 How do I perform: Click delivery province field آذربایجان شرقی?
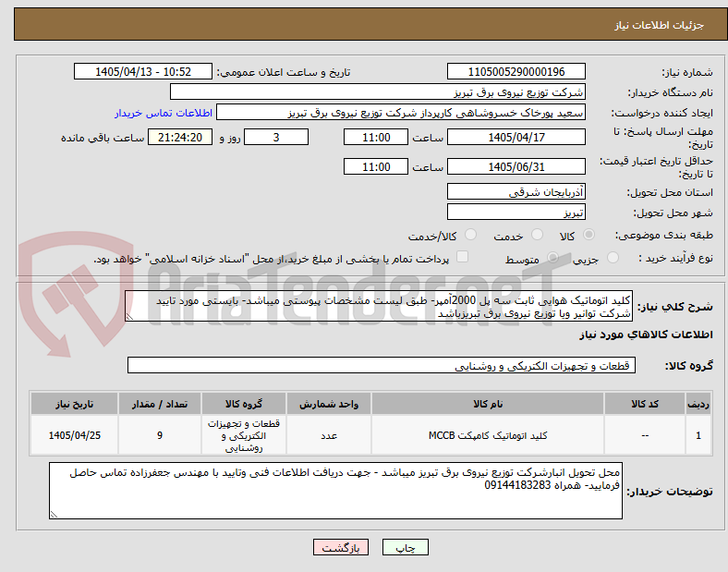(x=516, y=191)
